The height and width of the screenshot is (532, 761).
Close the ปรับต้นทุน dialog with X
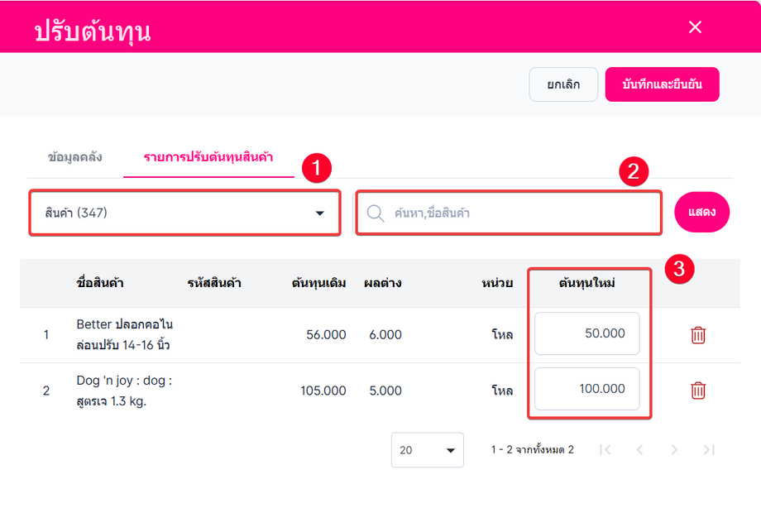click(x=695, y=27)
